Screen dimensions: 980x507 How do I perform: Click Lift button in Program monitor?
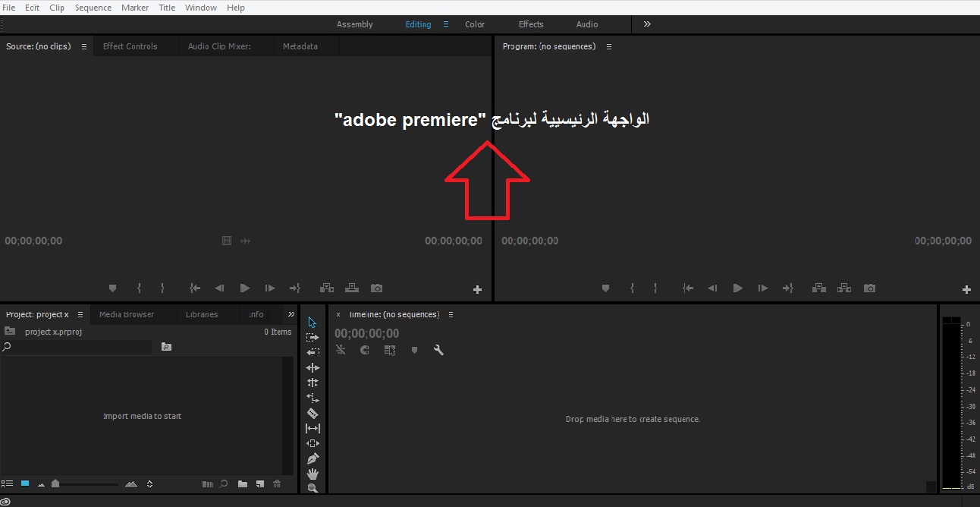[x=819, y=288]
